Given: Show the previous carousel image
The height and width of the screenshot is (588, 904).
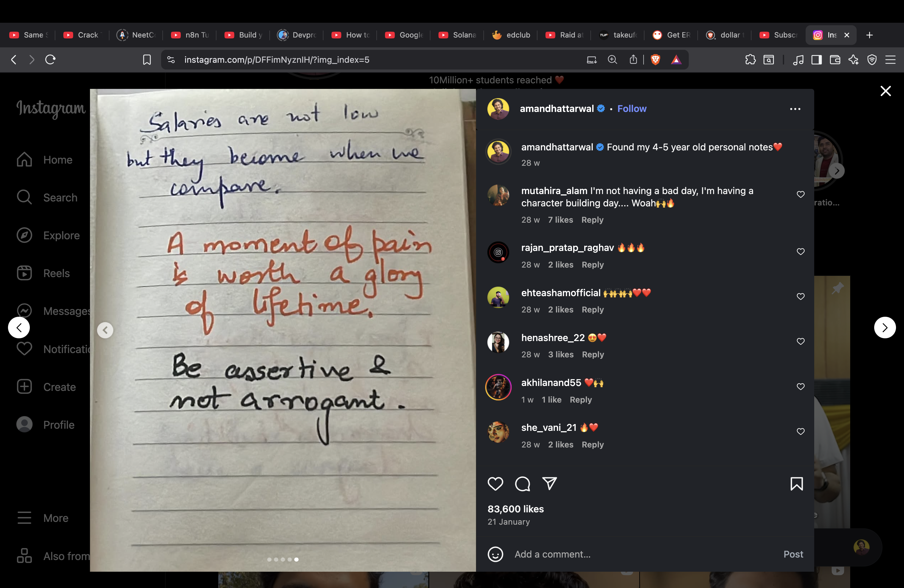Looking at the screenshot, I should pos(105,330).
